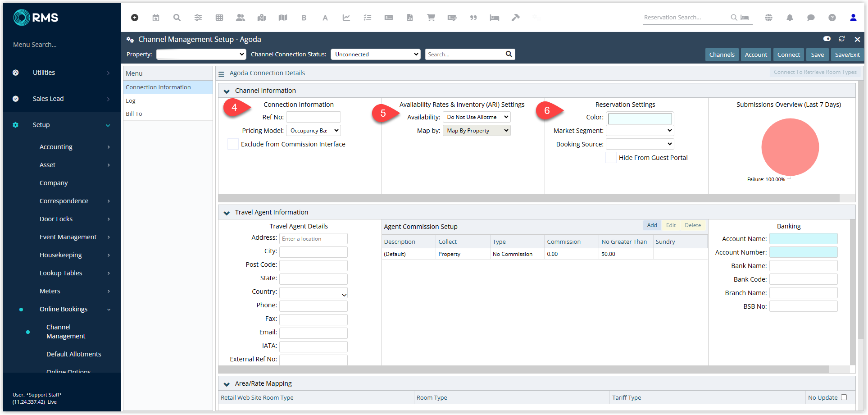Click the shopping cart toolbar icon

pyautogui.click(x=431, y=18)
